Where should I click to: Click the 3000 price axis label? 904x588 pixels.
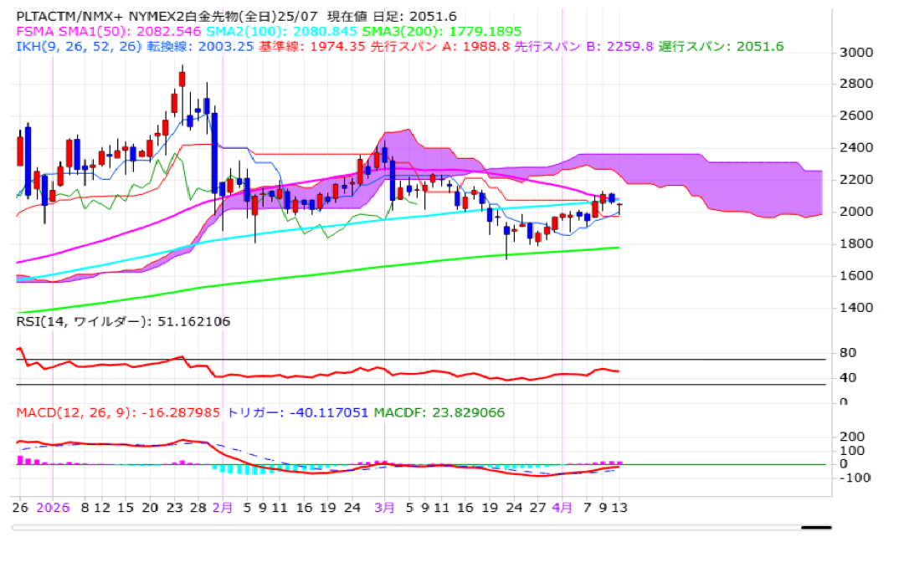point(855,52)
